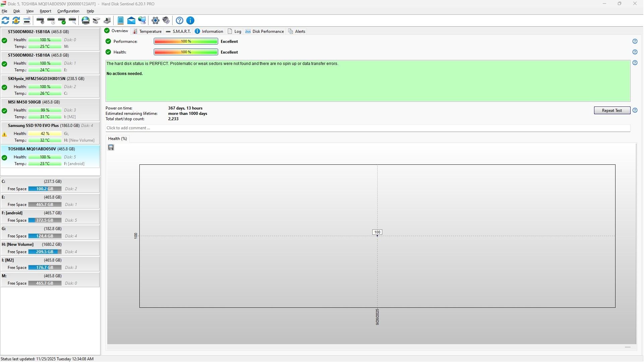Click the add comment field
644x362 pixels.
point(368,128)
